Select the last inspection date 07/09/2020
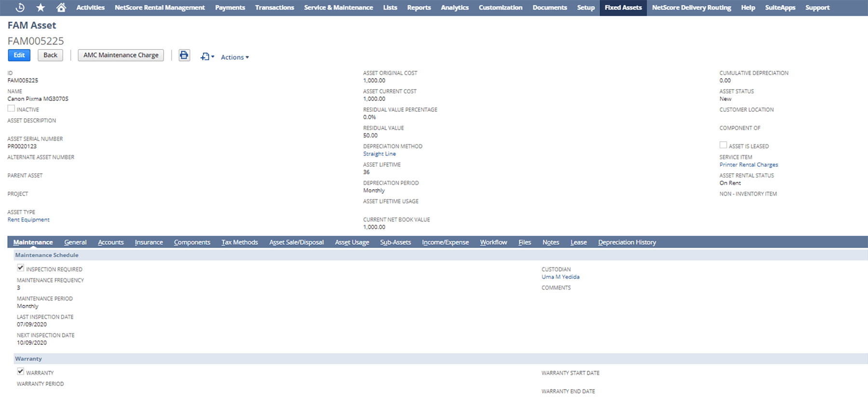Viewport: 868px width, 407px height. pyautogui.click(x=32, y=325)
